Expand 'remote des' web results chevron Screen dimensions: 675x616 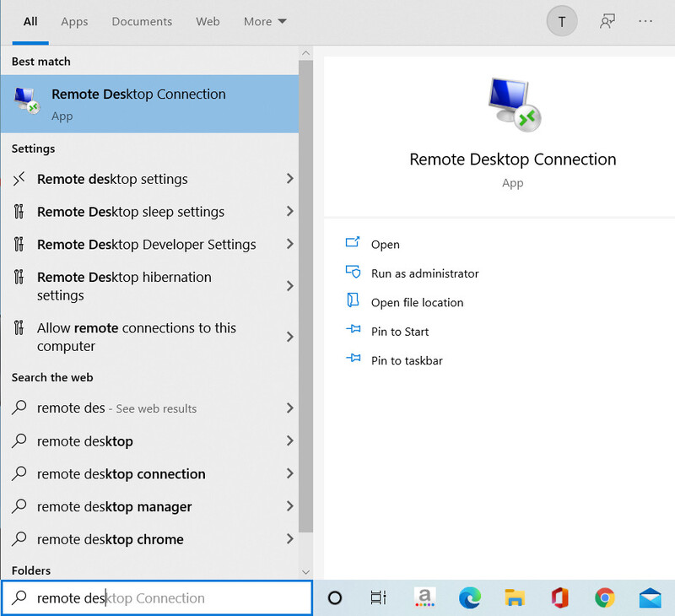coord(290,408)
